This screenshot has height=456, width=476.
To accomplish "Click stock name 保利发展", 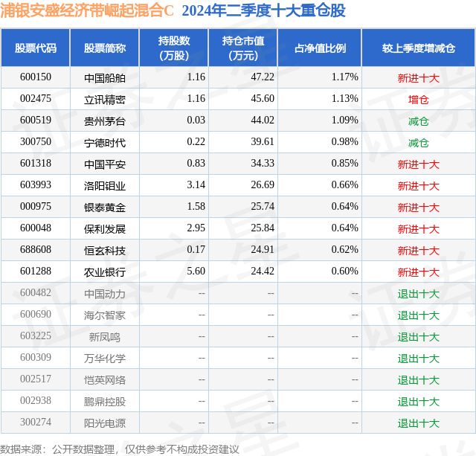I will pos(105,229).
